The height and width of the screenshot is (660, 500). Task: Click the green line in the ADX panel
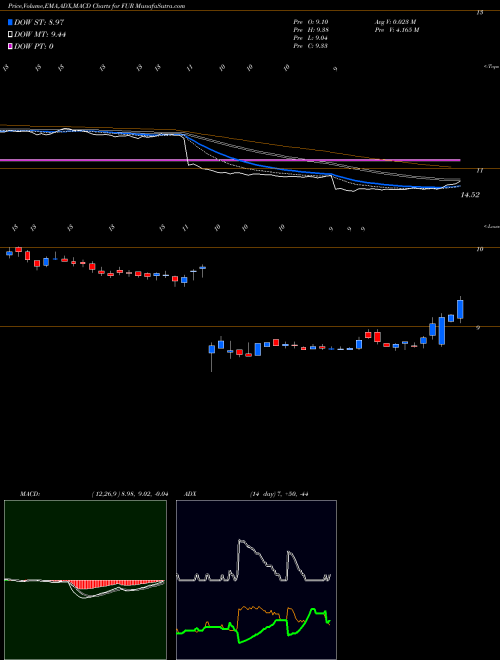(x=253, y=627)
